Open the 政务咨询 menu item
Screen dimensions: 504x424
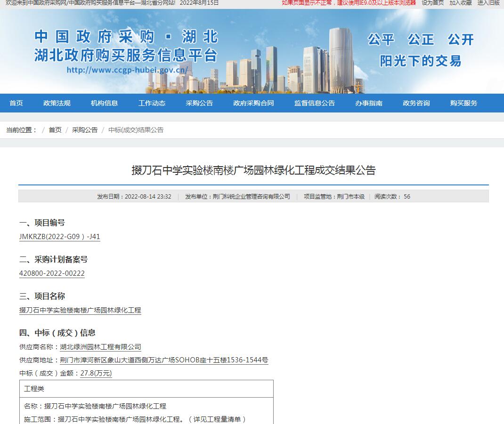[x=416, y=103]
